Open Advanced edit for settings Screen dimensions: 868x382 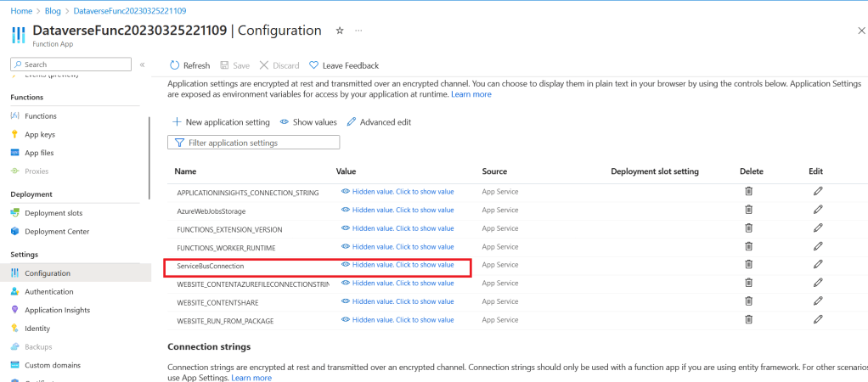[x=379, y=121]
